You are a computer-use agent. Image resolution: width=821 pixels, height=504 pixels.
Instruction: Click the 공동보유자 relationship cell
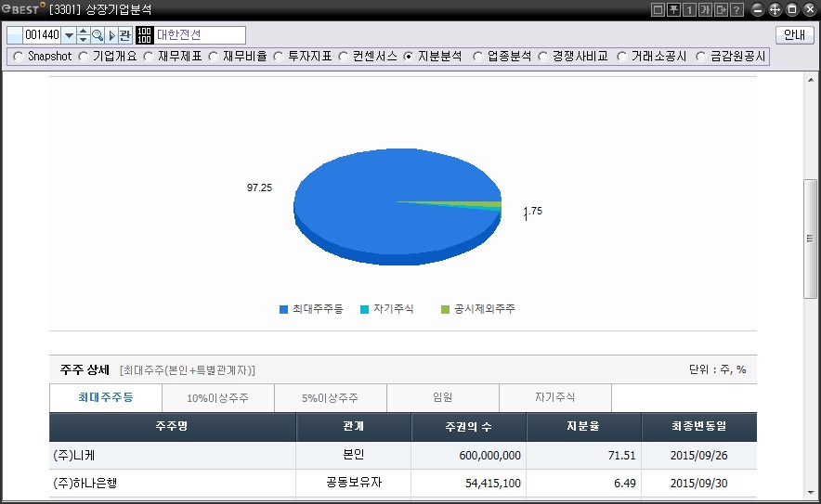354,483
